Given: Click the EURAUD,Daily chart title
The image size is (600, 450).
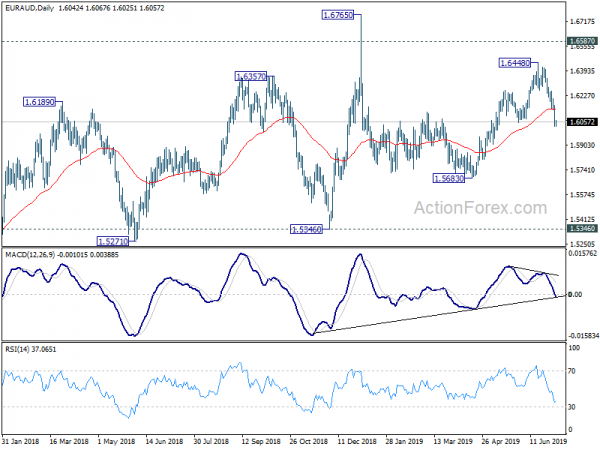Looking at the screenshot, I should coord(29,8).
